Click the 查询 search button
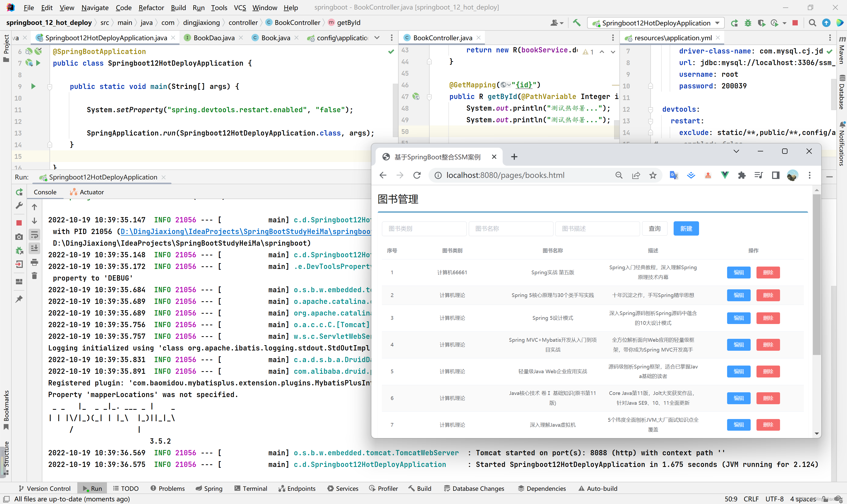Viewport: 847px width, 504px height. click(654, 228)
